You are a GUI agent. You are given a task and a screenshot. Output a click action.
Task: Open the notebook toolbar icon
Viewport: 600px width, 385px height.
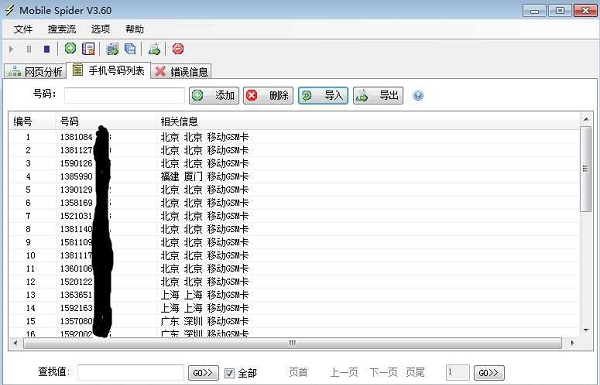coord(88,49)
